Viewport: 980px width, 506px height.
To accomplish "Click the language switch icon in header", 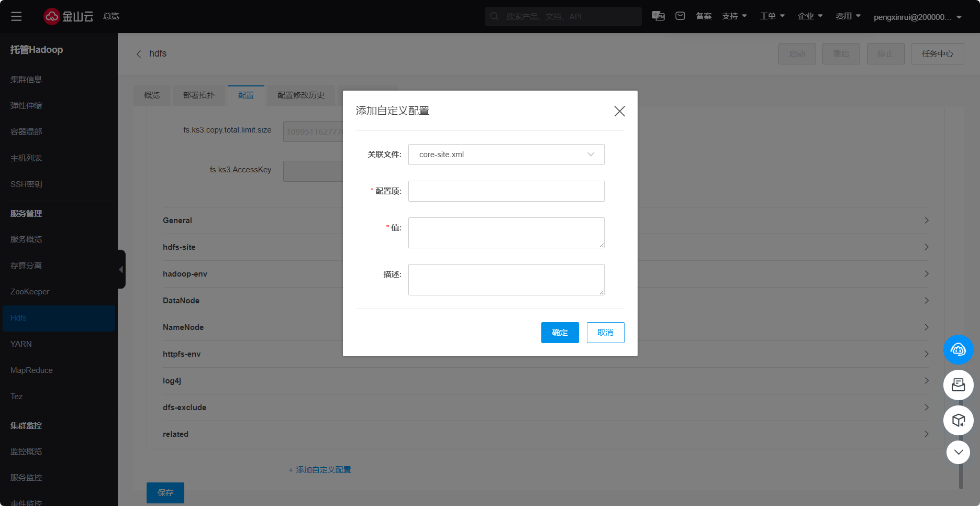I will [x=658, y=16].
